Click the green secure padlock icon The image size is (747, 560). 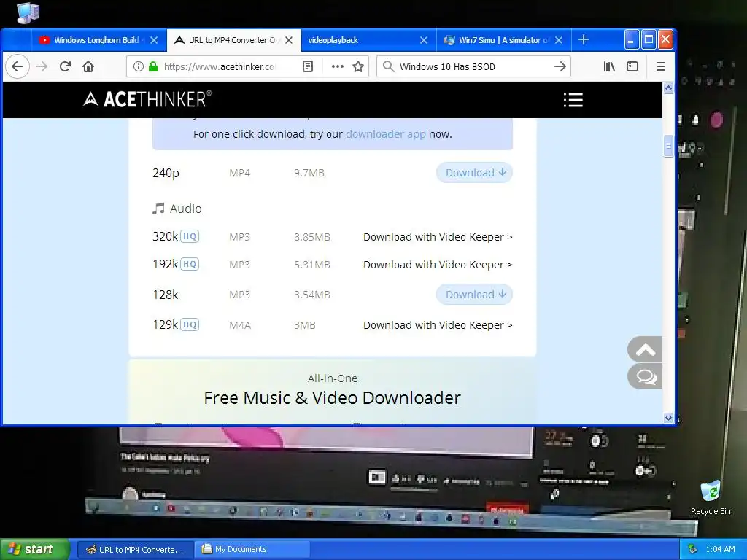pyautogui.click(x=153, y=66)
